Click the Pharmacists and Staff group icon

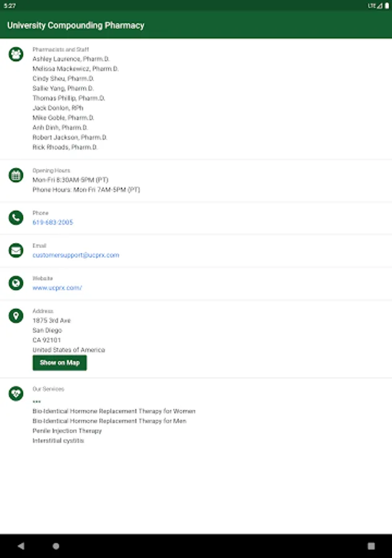point(16,55)
